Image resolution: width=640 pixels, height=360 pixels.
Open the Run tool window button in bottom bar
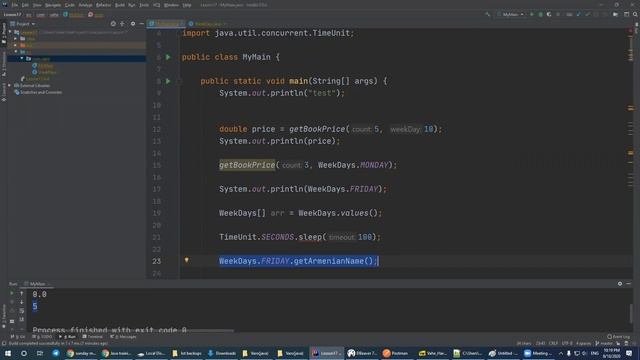tap(68, 337)
